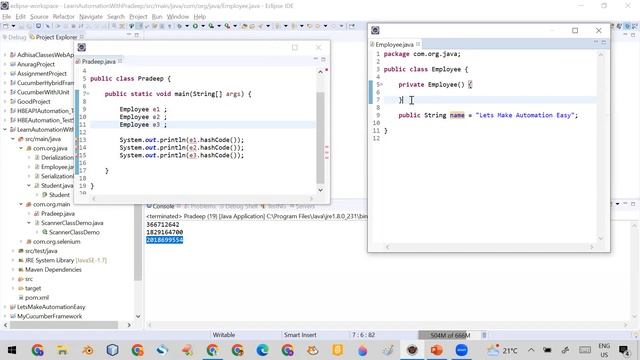
Task: Open Microsoft Edge from taskbar
Action: pos(262,350)
